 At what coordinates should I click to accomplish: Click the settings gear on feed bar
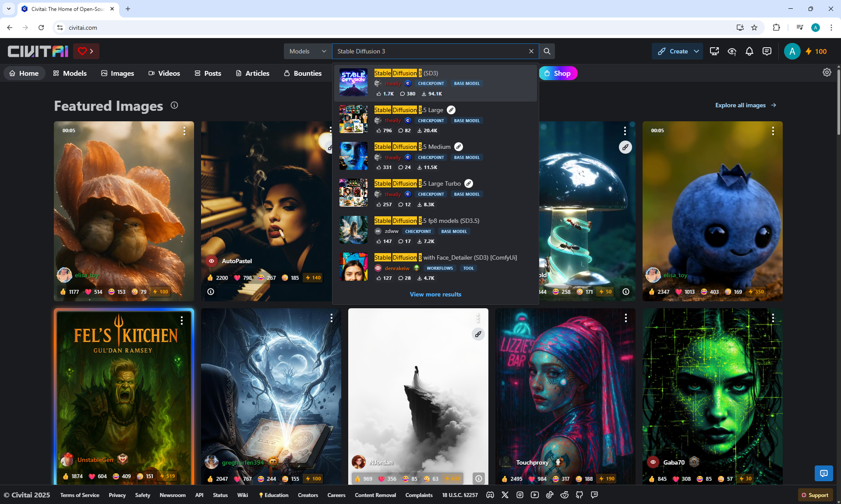[x=827, y=72]
